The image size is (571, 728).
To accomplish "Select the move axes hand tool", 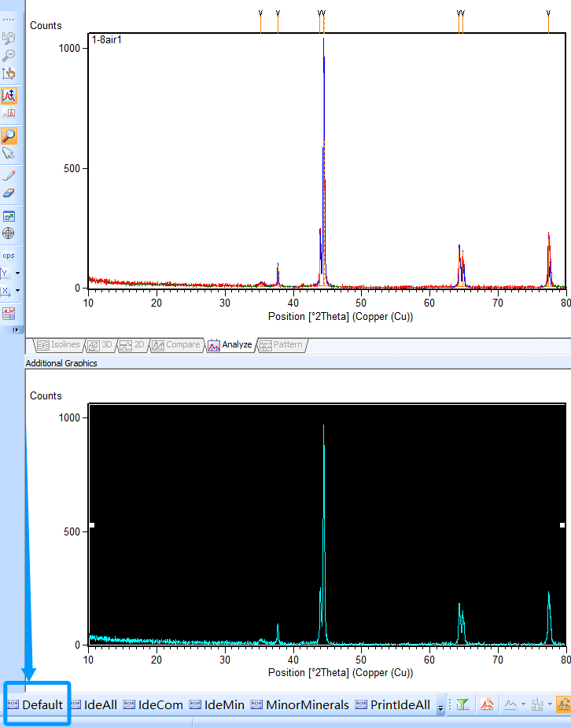I will click(9, 73).
